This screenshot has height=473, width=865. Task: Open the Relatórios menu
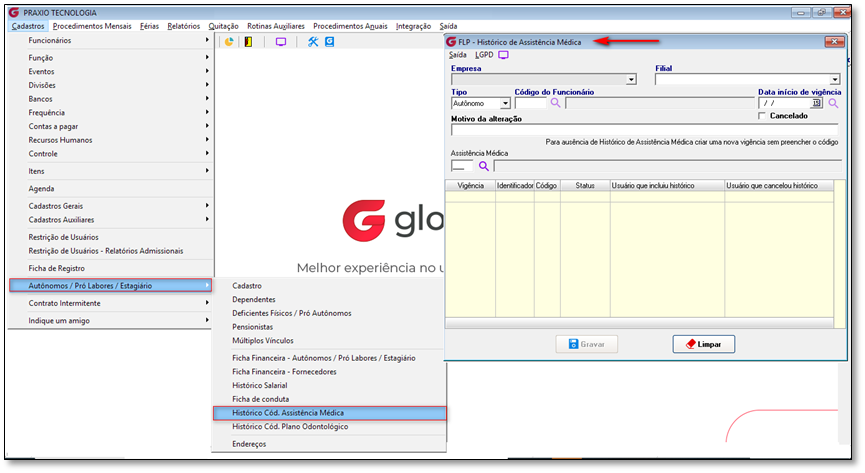184,26
